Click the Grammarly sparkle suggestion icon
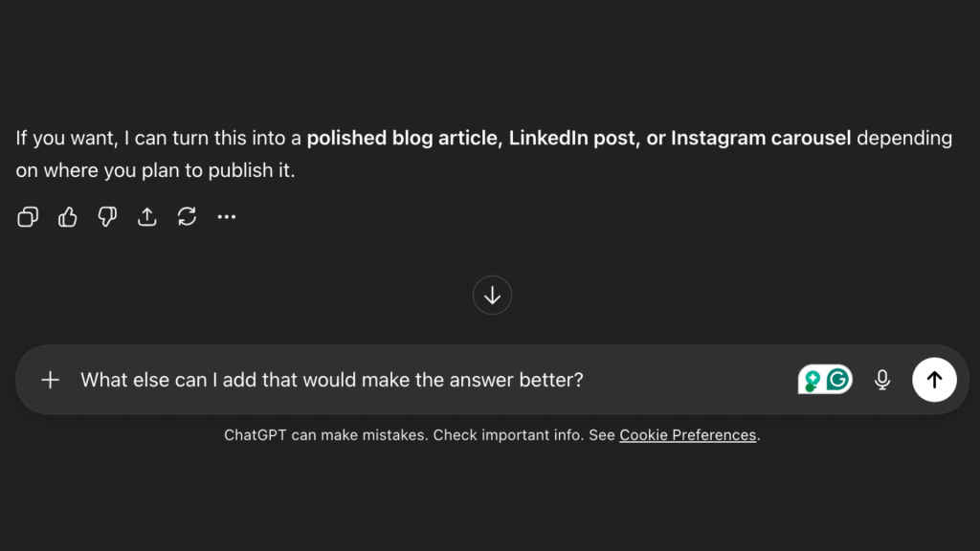The image size is (980, 551). 812,381
